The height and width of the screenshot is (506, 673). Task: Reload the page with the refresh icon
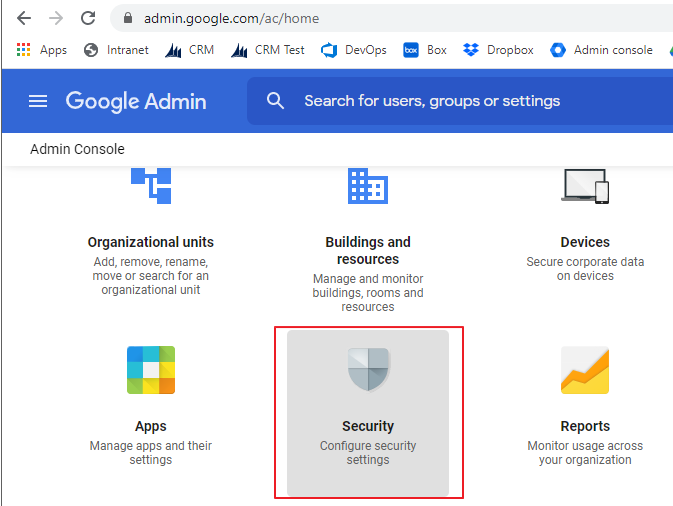point(88,18)
